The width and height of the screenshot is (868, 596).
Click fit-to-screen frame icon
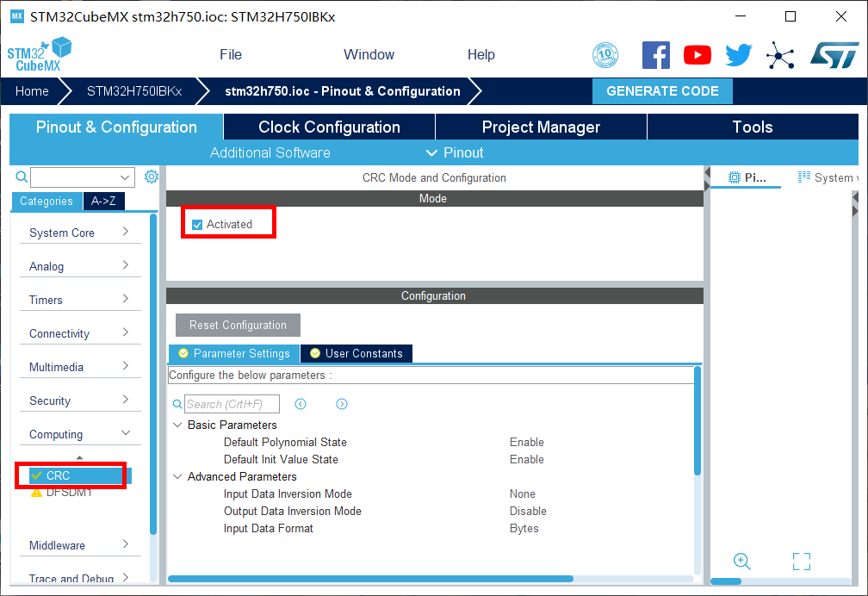pos(801,562)
